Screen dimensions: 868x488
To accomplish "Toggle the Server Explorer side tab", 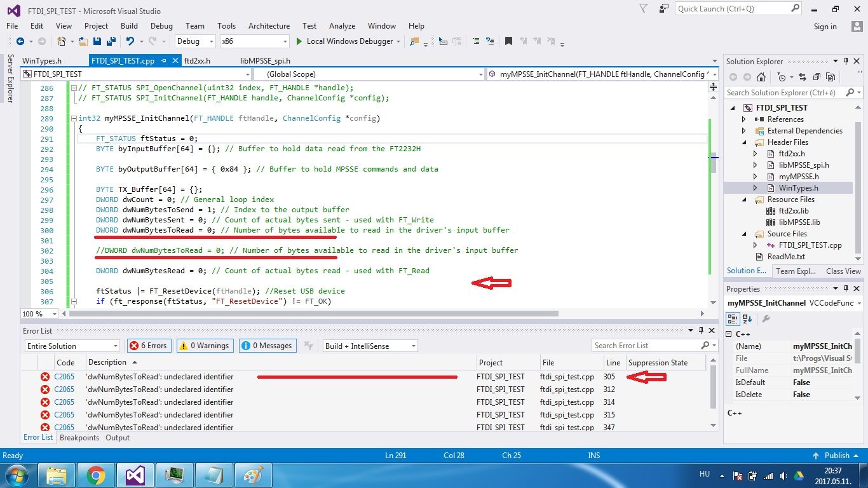I will click(x=10, y=79).
